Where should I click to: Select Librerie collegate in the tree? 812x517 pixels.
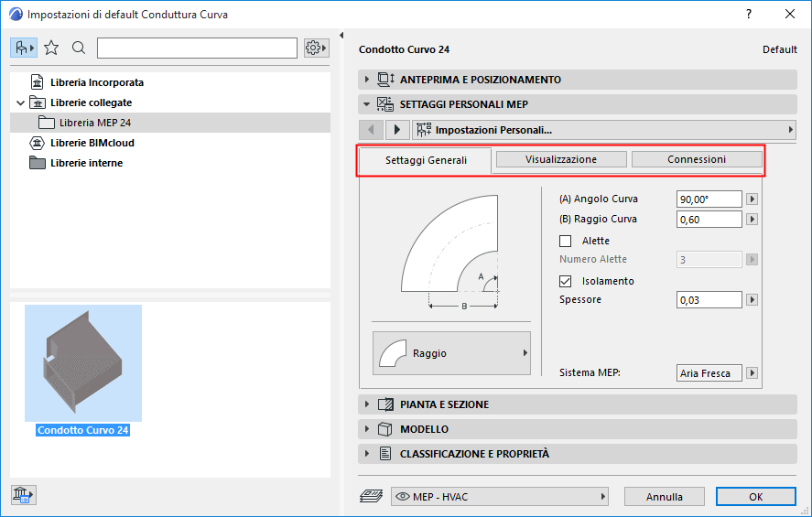(92, 103)
